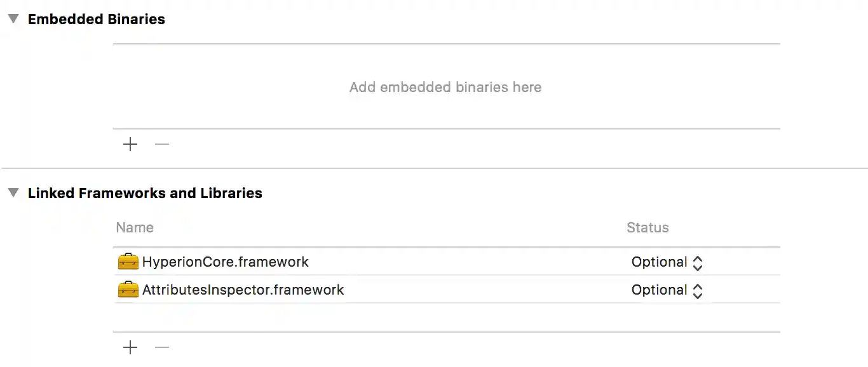Collapse the Embedded Binaries disclosure triangle
The height and width of the screenshot is (367, 868).
click(x=12, y=18)
